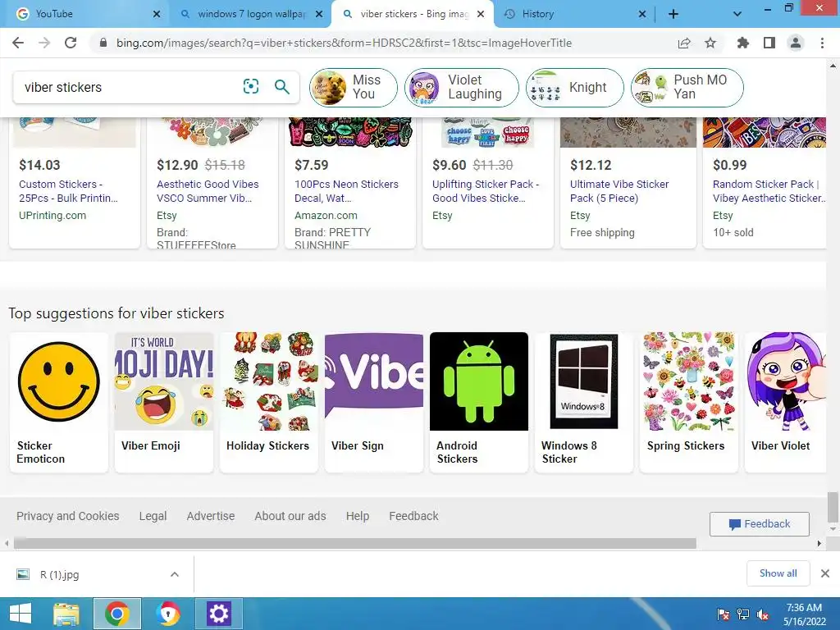This screenshot has height=630, width=840.
Task: Open Random Sticker Pack listing
Action: tap(769, 190)
